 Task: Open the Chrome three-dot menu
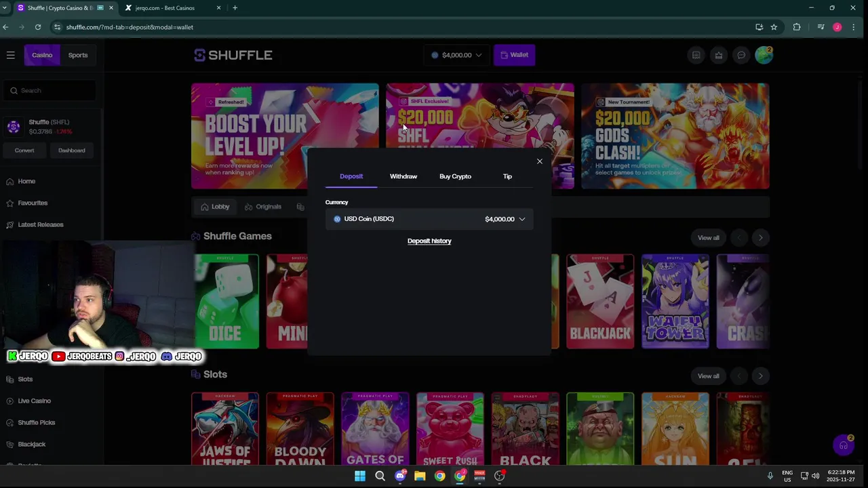pos(854,27)
